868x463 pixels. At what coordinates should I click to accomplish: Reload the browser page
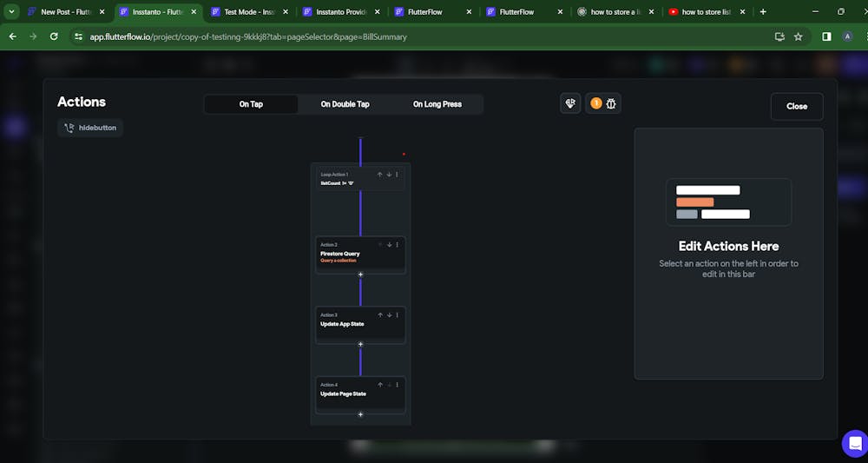click(x=54, y=36)
